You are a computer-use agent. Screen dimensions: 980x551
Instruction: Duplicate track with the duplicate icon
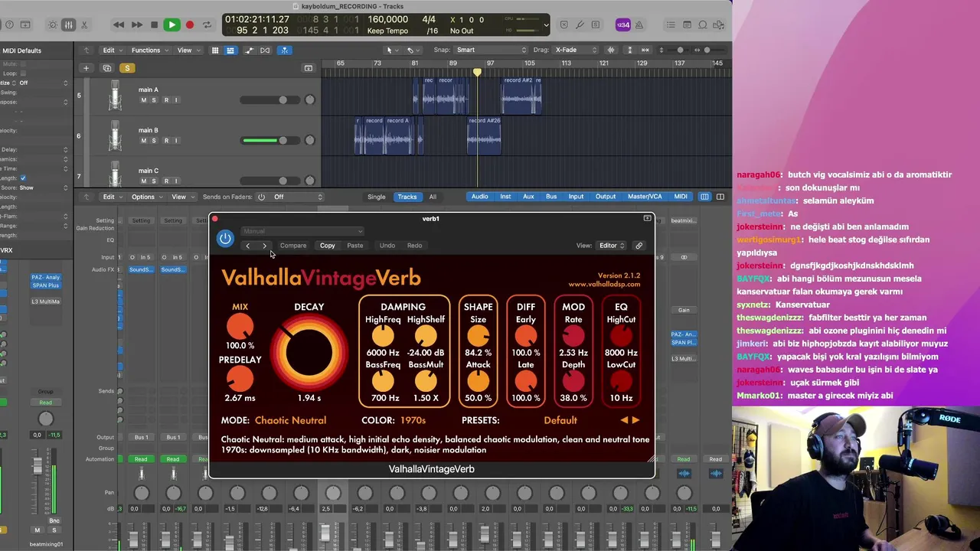pos(107,68)
